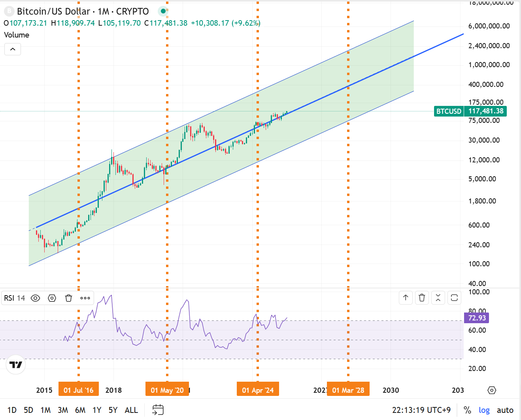Select the ALL time range

(131, 410)
